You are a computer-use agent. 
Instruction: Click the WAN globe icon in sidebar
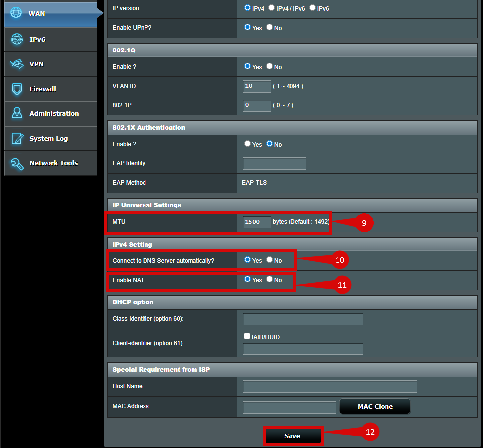tap(16, 13)
